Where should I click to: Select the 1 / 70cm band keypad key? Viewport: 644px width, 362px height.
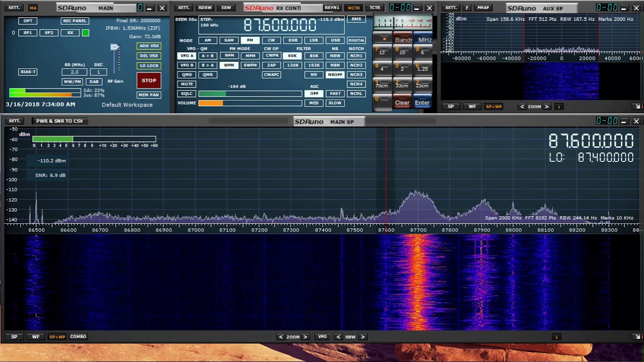point(382,84)
